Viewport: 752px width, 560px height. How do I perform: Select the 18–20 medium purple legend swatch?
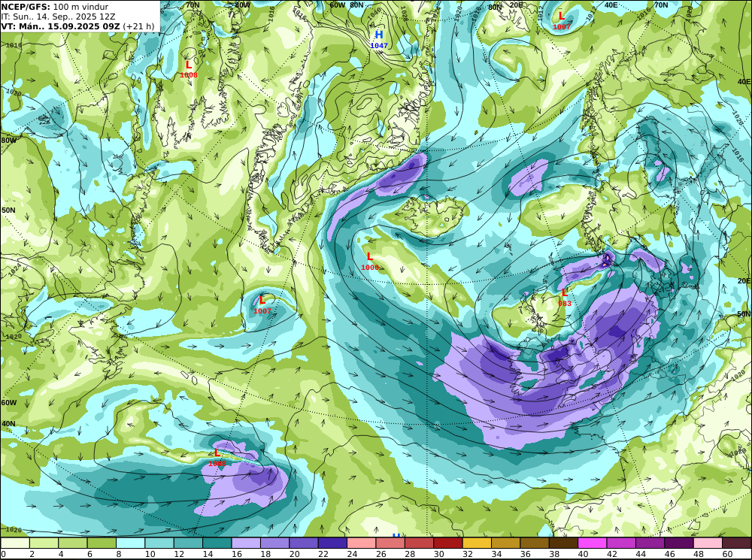point(274,543)
